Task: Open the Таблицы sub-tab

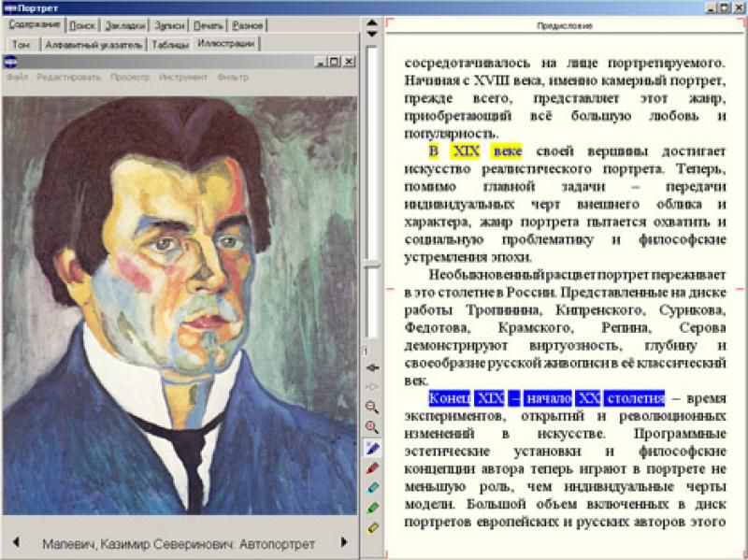Action: (171, 44)
